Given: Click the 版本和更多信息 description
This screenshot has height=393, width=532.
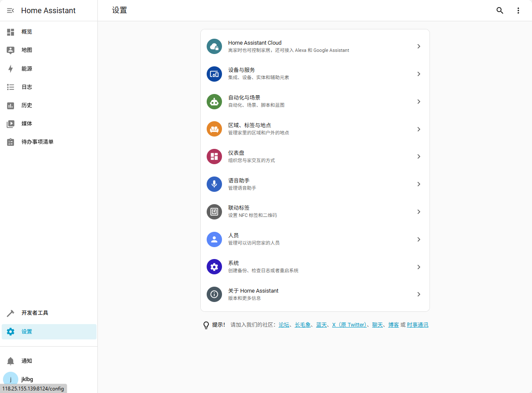Looking at the screenshot, I should click(245, 298).
